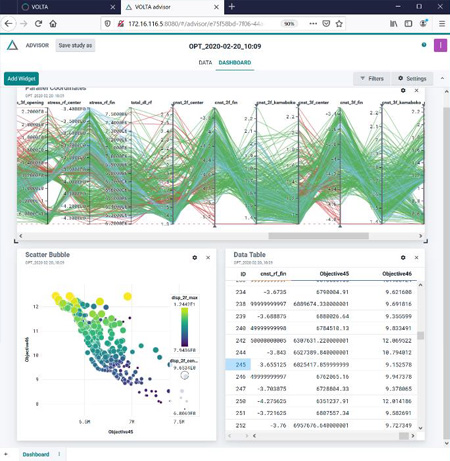Screen dimensions: 450x461
Task: Go to browser home page icon
Action: coord(53,24)
